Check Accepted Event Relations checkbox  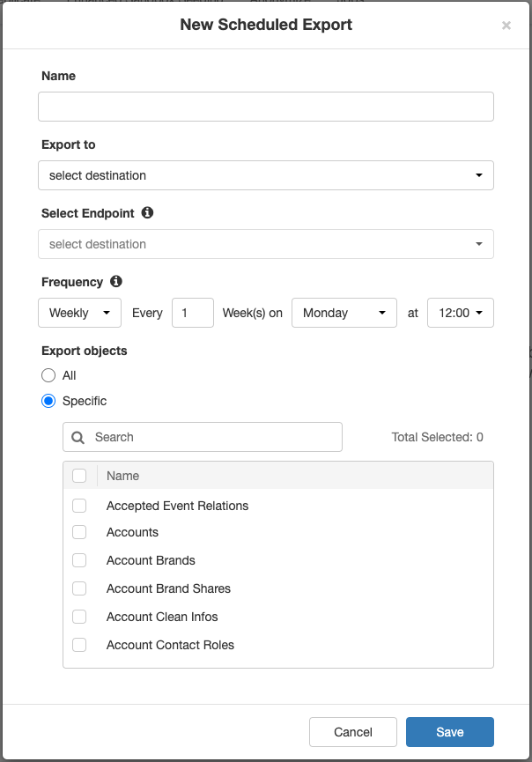point(79,506)
